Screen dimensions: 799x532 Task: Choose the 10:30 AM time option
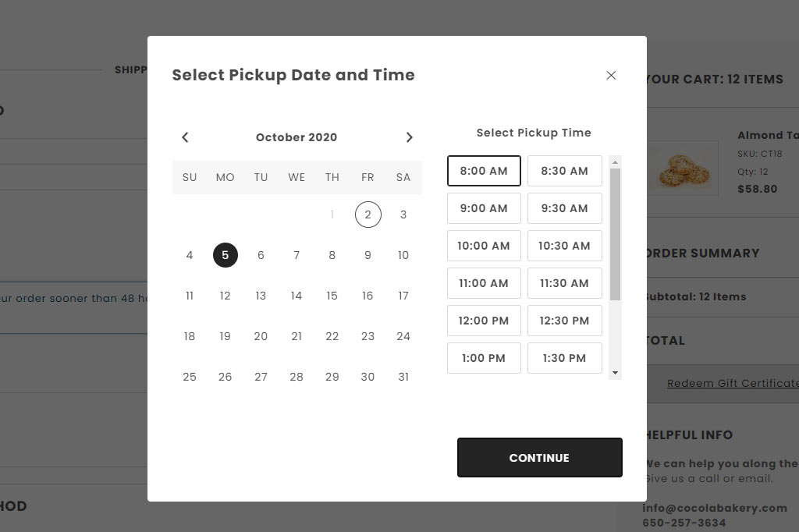[x=564, y=246]
